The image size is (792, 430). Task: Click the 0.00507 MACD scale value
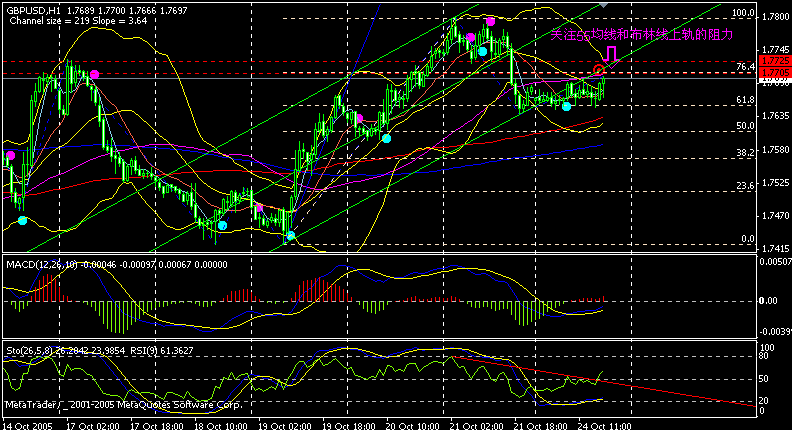[775, 261]
